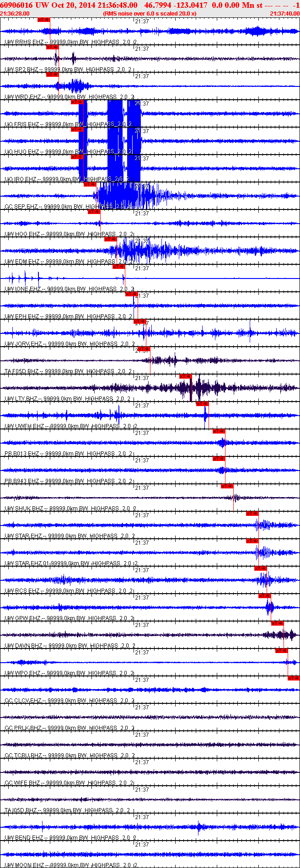Select the 'UW DAVN BHZ' station label
This screenshot has width=300, height=868.
[23, 646]
